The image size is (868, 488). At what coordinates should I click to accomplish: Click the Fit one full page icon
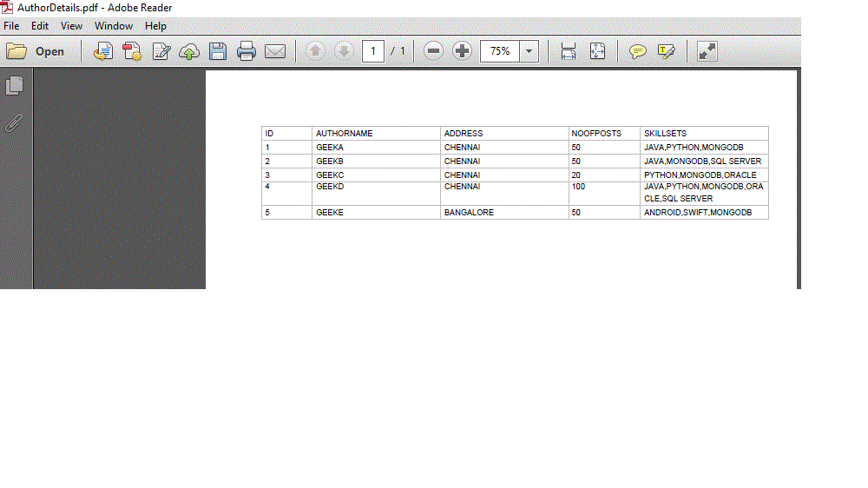click(597, 51)
